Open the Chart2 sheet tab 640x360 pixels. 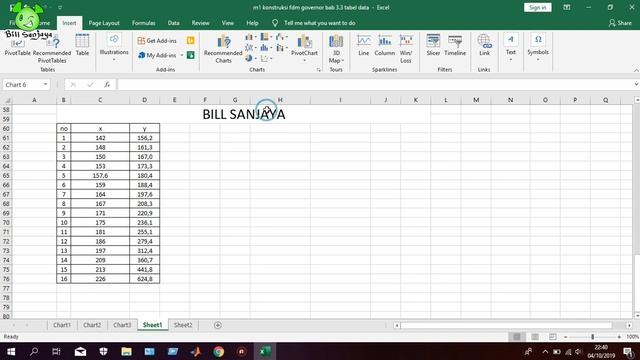point(92,325)
